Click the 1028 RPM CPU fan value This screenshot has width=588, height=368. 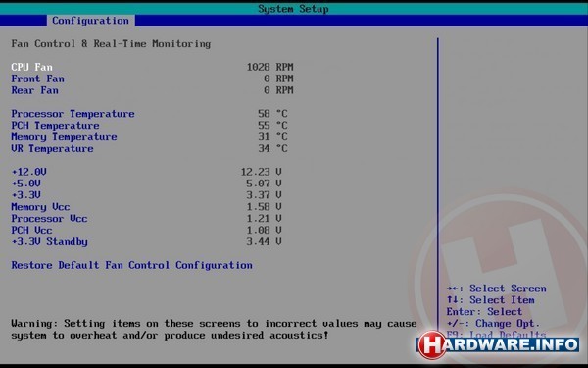click(x=270, y=67)
